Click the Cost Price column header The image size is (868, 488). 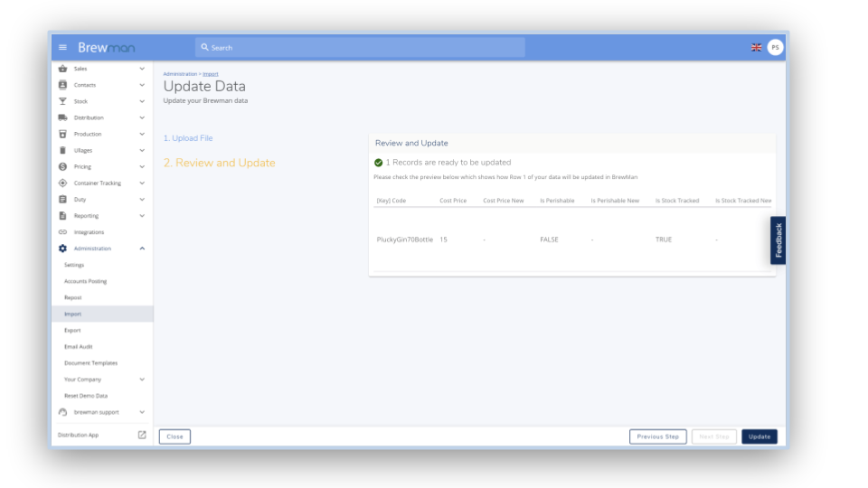[x=453, y=201]
